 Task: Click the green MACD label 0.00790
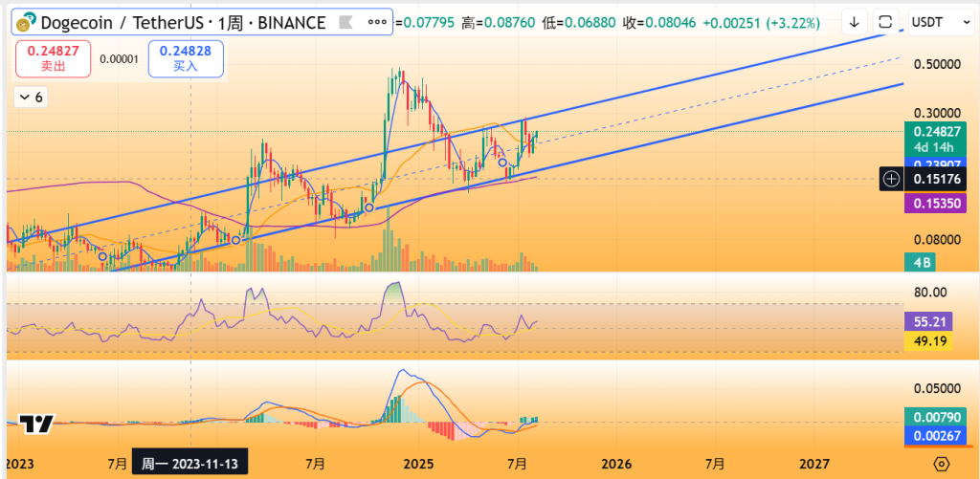(935, 417)
